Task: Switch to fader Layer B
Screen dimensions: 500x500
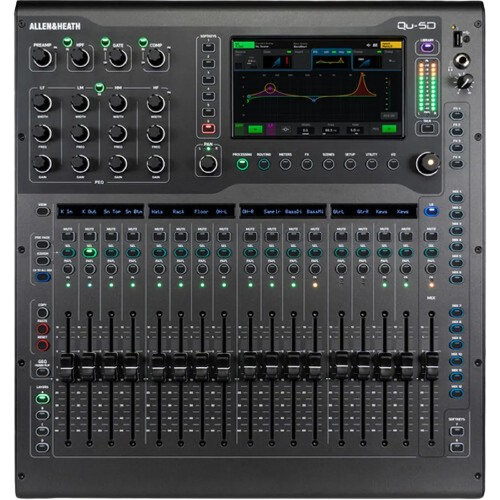Action: [43, 415]
